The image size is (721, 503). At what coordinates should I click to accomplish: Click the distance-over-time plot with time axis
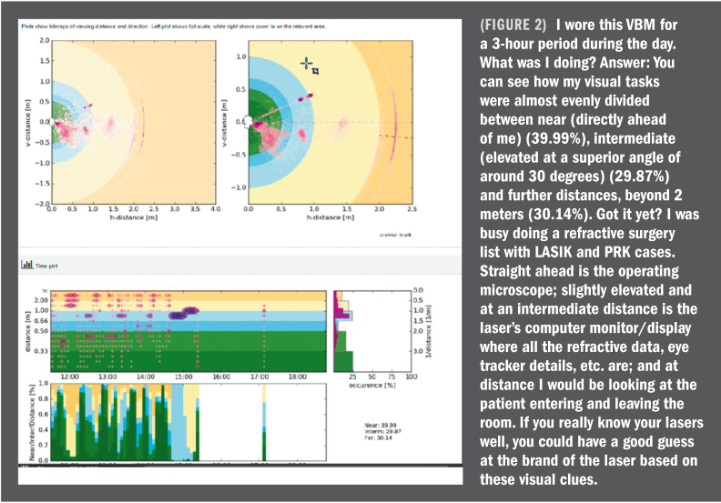(x=188, y=331)
